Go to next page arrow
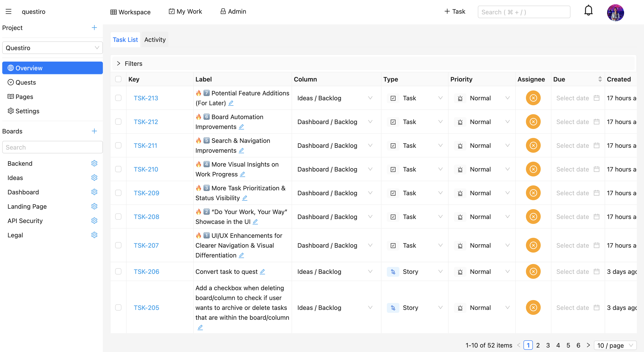 pos(588,345)
